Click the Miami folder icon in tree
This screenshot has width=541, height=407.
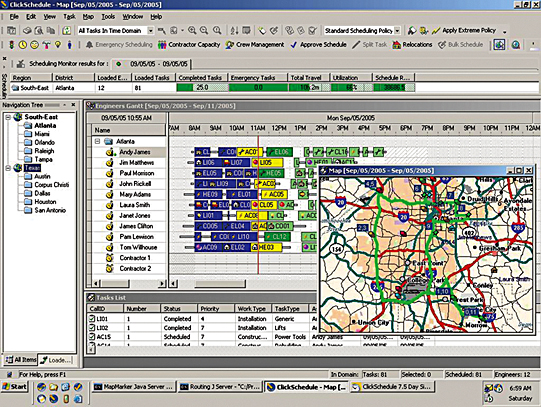click(28, 134)
